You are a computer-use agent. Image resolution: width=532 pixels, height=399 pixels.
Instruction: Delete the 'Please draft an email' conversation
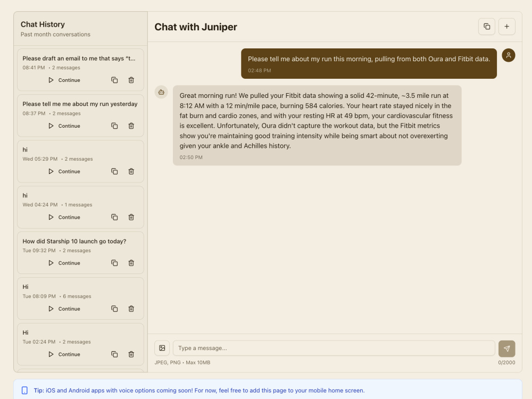tap(131, 80)
